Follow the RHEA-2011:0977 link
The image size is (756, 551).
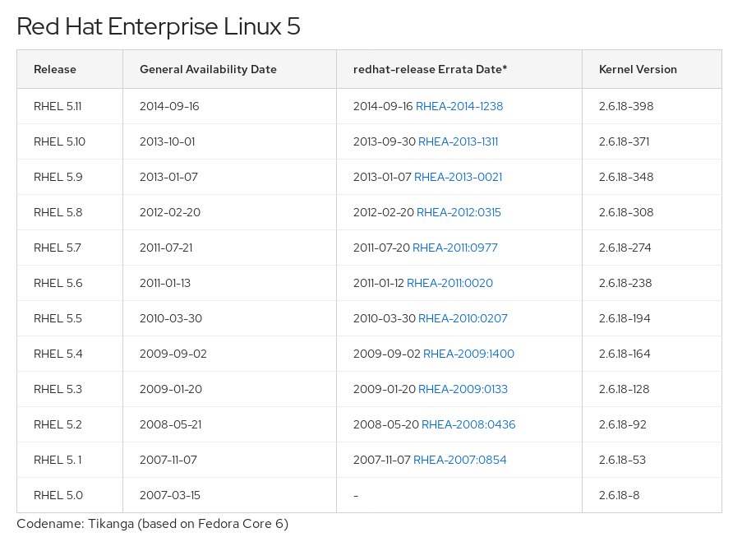454,248
